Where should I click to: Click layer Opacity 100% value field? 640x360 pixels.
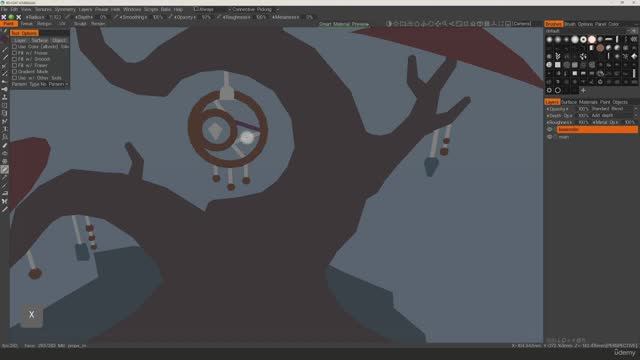coord(583,109)
